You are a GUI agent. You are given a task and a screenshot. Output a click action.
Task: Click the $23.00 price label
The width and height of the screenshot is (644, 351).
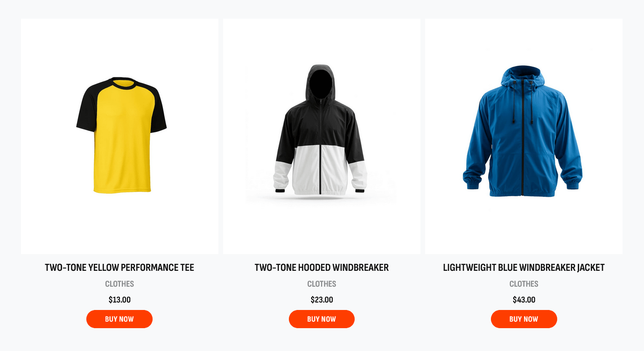pos(322,300)
